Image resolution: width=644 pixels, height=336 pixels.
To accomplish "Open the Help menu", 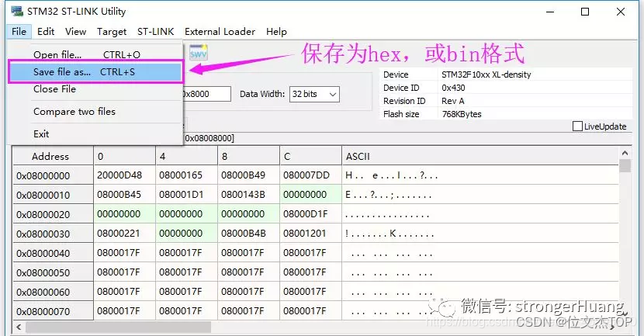I will click(x=276, y=32).
